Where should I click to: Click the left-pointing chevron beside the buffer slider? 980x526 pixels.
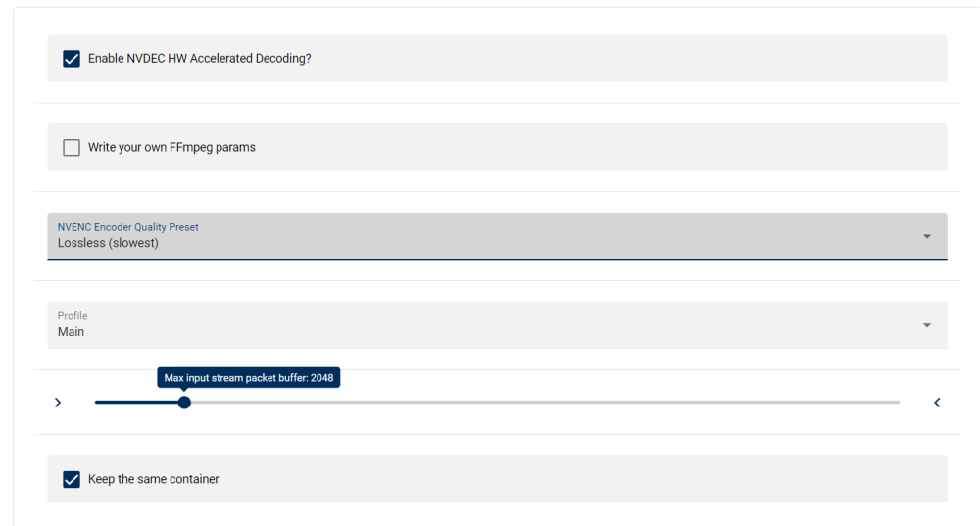937,403
